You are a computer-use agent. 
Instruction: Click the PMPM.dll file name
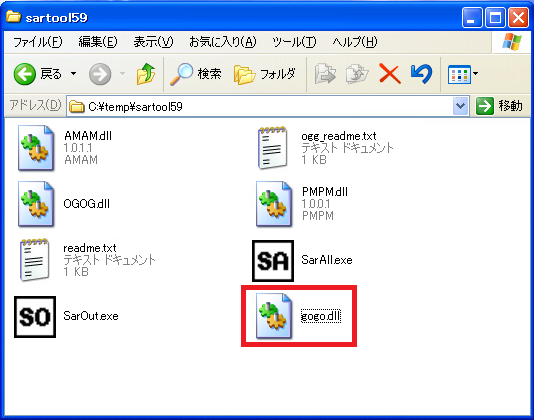[325, 192]
